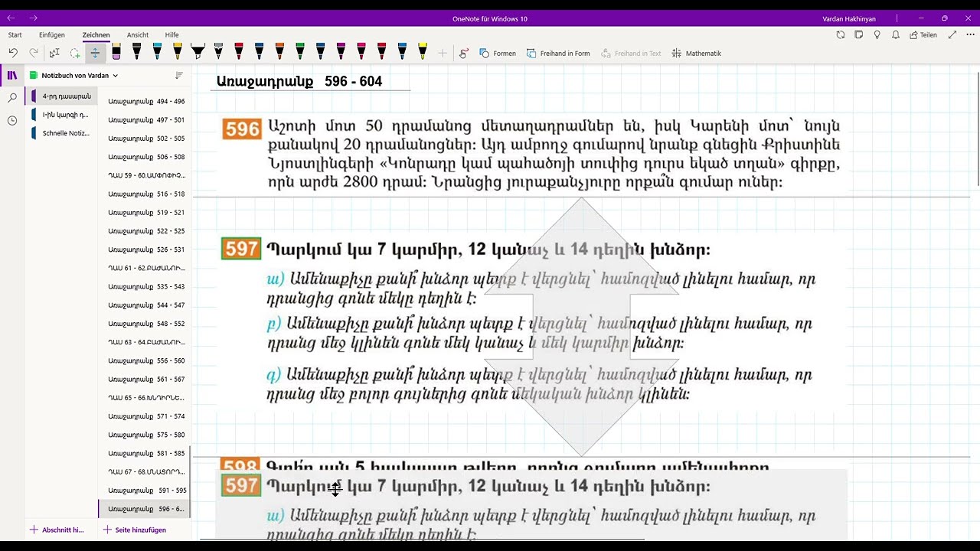Go forward with the title bar arrow
The width and height of the screenshot is (980, 551).
point(33,18)
